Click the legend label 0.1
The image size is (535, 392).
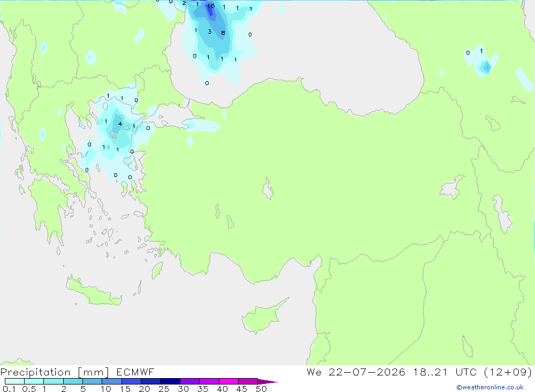coord(9,389)
